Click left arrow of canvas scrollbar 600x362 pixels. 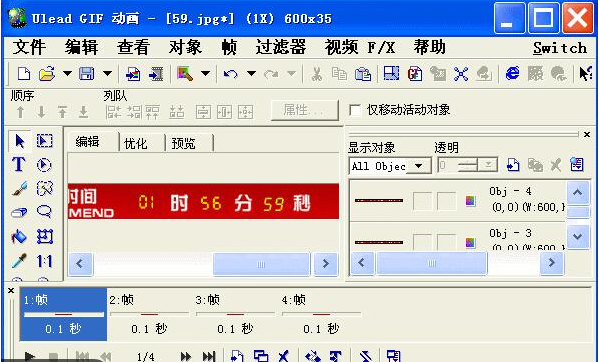80,264
